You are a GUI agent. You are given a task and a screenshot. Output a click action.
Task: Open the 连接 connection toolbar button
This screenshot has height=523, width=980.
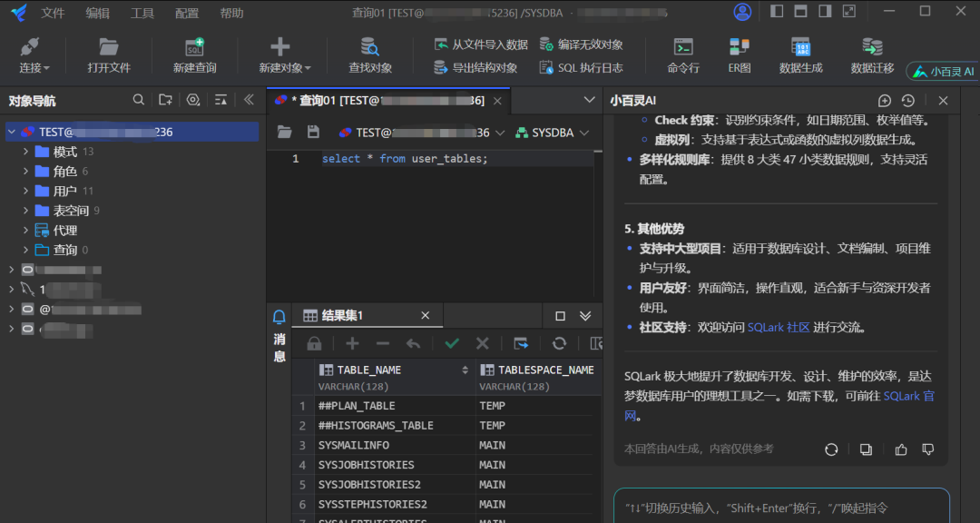(x=34, y=56)
